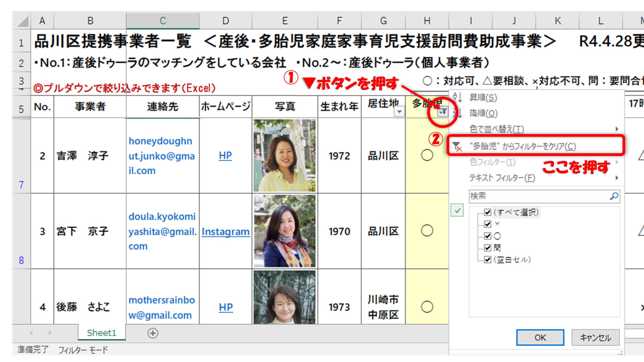Click 準備完了 status bar text
Screen dimensions: 644x362
[33, 350]
